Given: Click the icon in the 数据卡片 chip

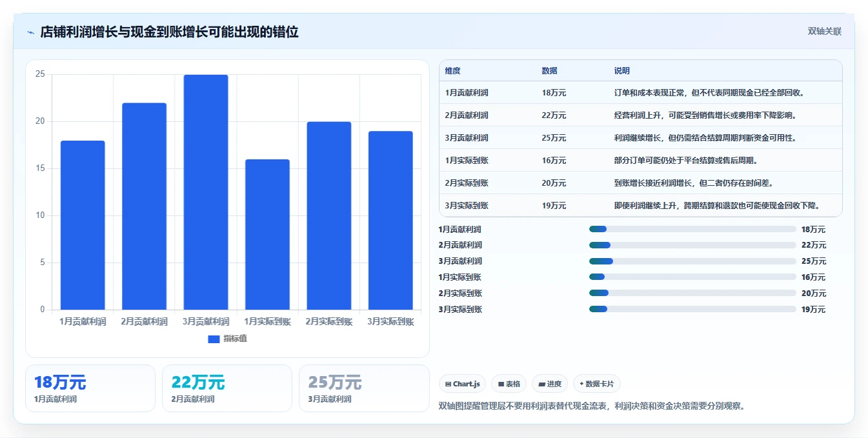Looking at the screenshot, I should [x=581, y=384].
